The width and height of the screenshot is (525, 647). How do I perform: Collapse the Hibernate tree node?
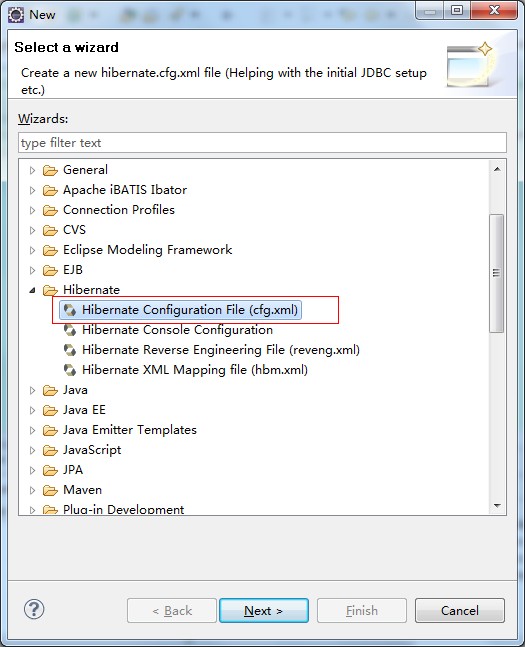32,290
